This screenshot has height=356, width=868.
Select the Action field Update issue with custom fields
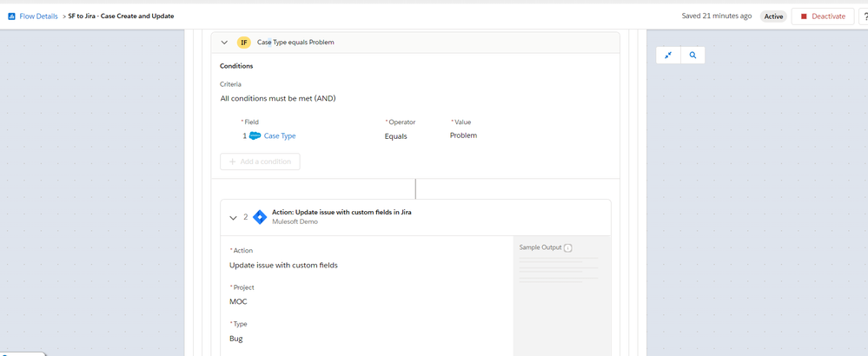pos(283,266)
